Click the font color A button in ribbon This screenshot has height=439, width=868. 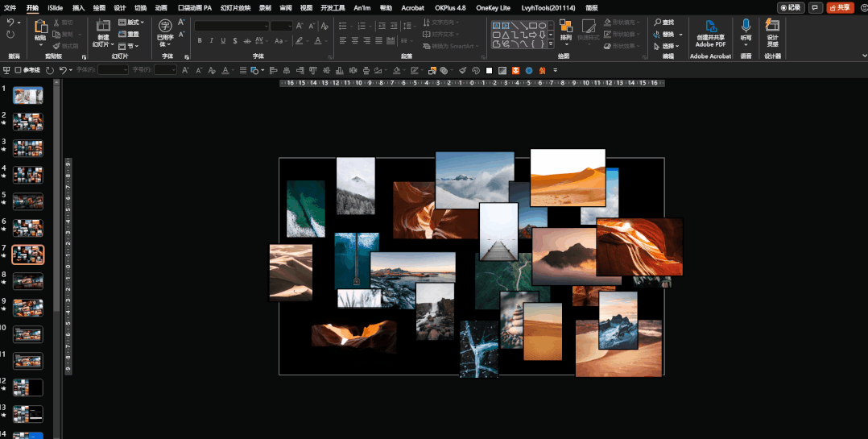318,40
